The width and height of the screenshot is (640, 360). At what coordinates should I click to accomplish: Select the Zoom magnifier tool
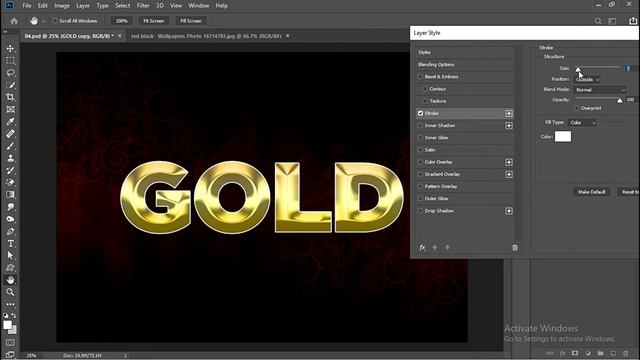click(11, 292)
